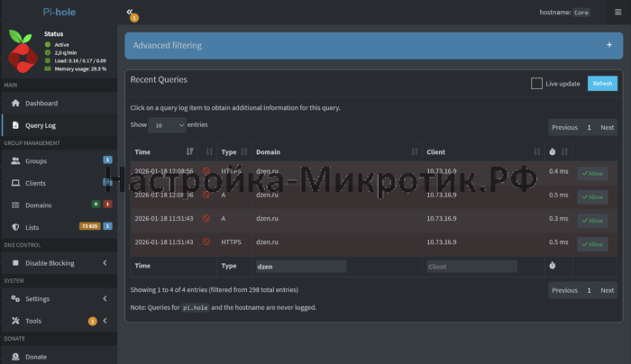Click blocked icon on 11:51:43 HTTPS row
The width and height of the screenshot is (631, 364).
click(206, 242)
